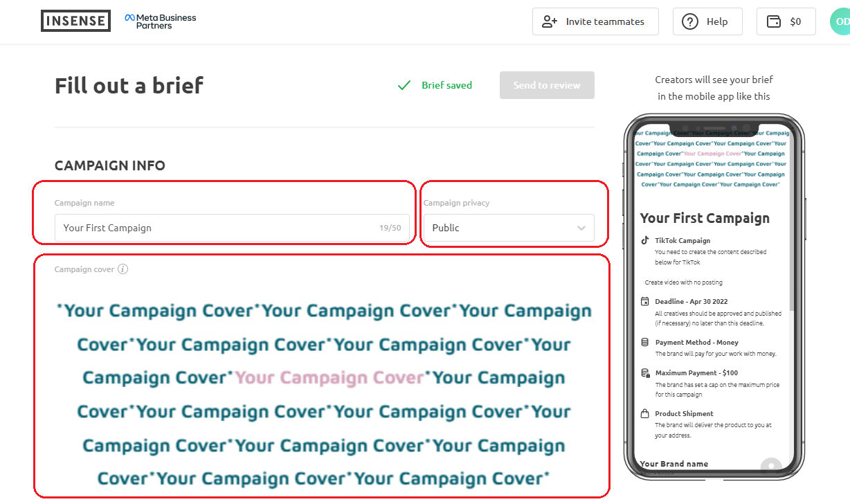This screenshot has height=504, width=850.
Task: Click the add-person icon on Invite teammates
Action: pos(550,21)
